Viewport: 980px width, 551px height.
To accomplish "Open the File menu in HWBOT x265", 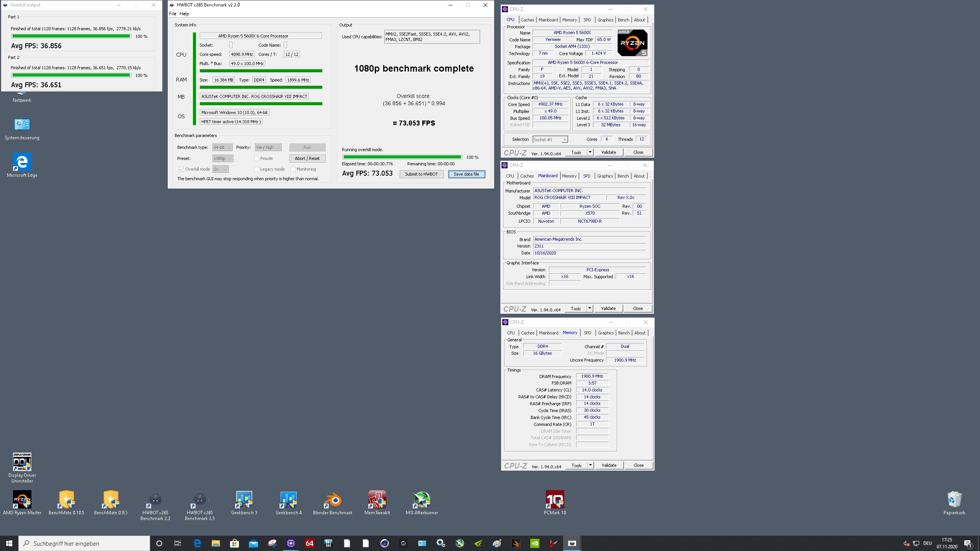I will point(173,14).
